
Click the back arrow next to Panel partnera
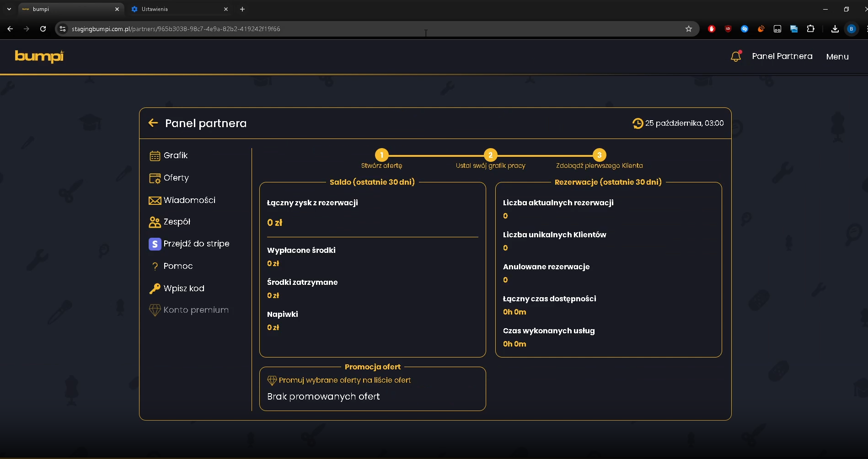point(153,123)
